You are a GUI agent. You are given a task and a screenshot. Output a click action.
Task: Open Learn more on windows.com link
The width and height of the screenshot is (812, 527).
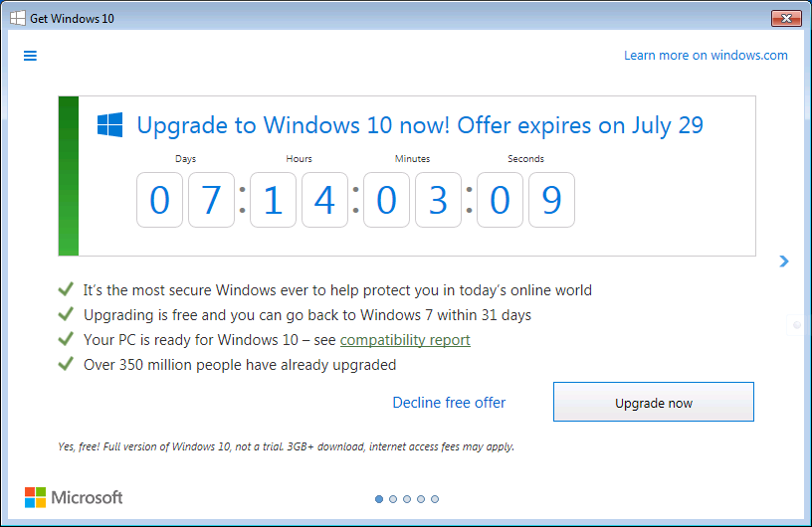(706, 56)
